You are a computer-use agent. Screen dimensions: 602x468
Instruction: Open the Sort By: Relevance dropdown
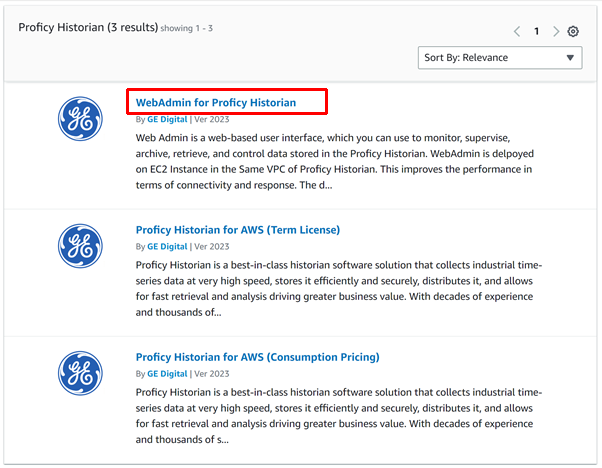pyautogui.click(x=500, y=58)
